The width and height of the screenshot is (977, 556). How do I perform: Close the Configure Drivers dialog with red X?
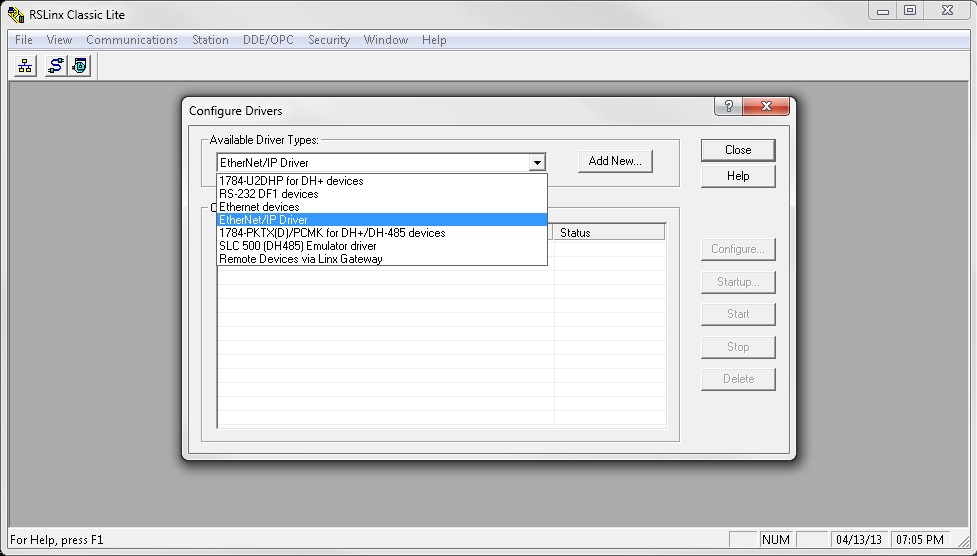(766, 106)
